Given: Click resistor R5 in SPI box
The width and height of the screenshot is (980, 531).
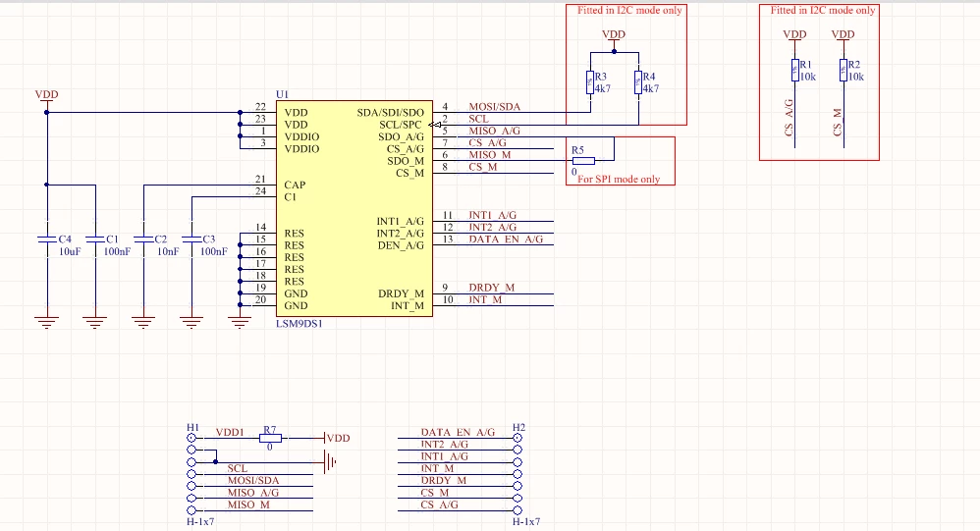Looking at the screenshot, I should click(x=583, y=161).
